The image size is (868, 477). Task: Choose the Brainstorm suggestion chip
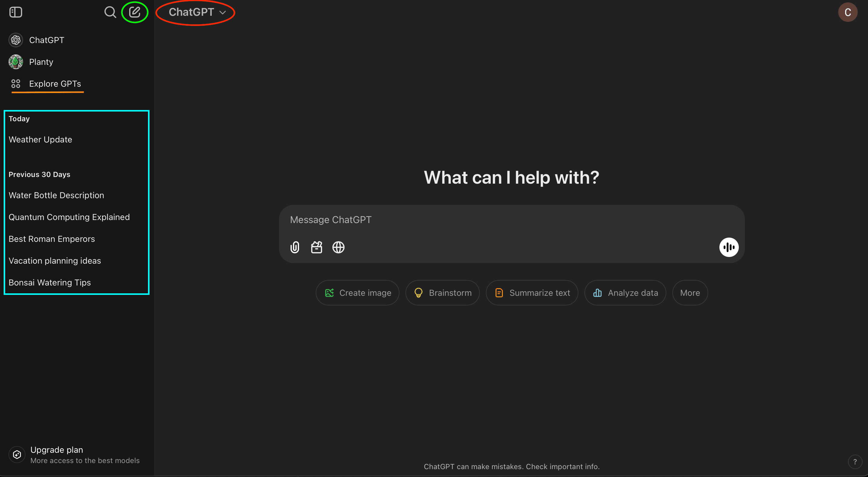click(x=442, y=293)
